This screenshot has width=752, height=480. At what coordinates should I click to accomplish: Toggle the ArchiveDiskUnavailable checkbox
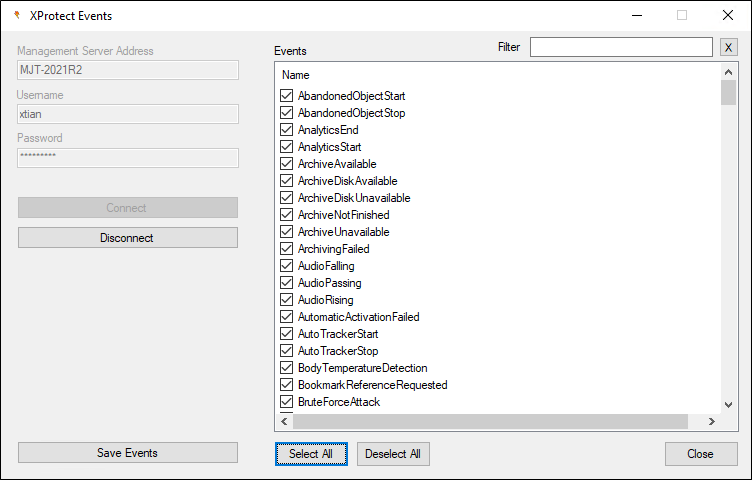(286, 198)
